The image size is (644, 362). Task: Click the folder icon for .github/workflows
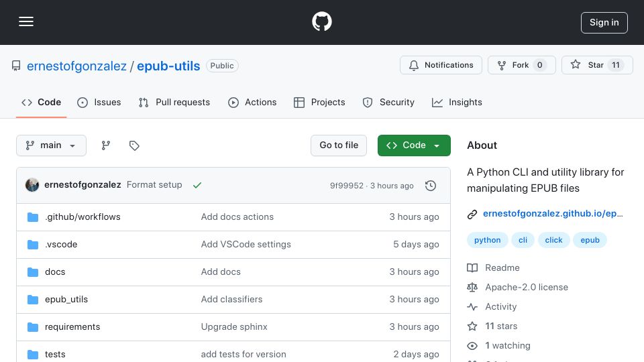(x=33, y=217)
